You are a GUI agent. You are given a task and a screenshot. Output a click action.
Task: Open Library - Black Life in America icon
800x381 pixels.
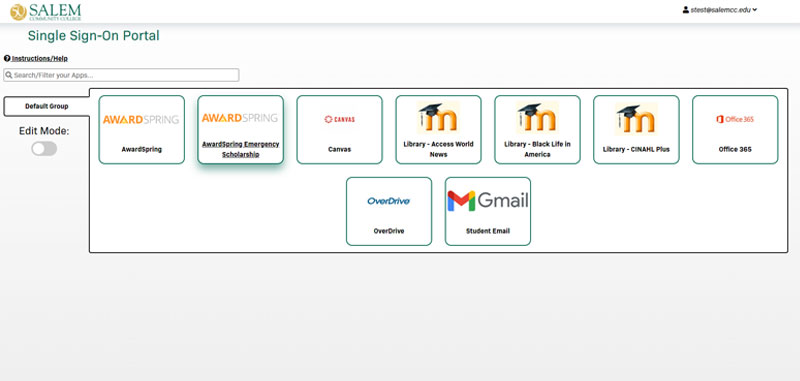pos(537,117)
